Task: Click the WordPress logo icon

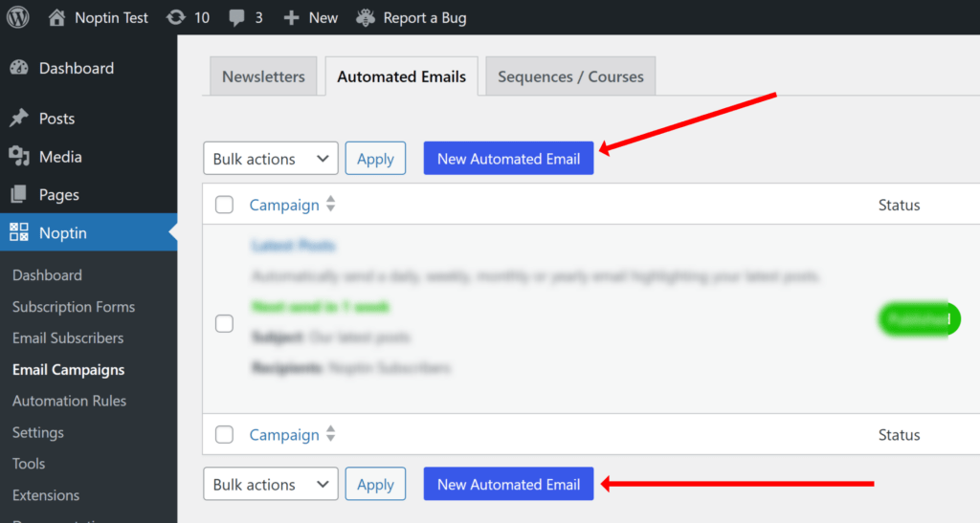Action: coord(18,17)
